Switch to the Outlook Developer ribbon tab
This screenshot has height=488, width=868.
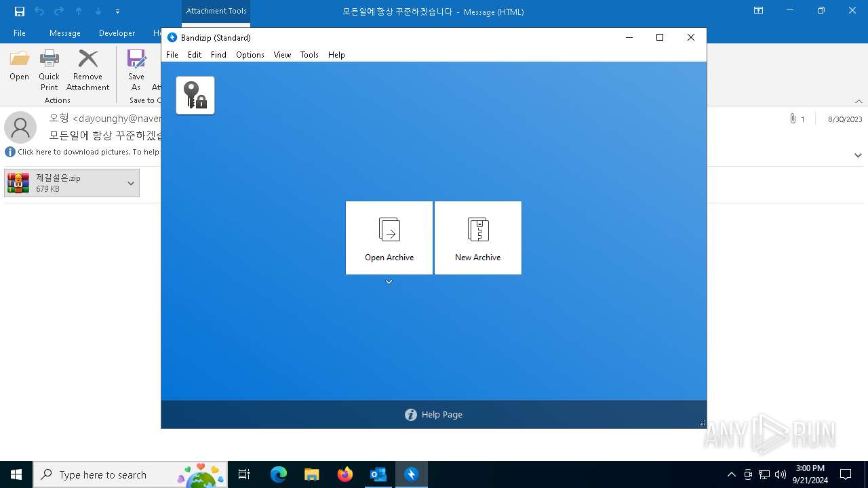tap(117, 33)
